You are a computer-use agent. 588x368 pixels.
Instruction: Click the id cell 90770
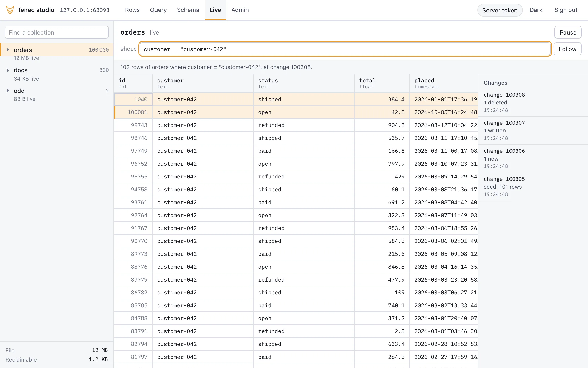tap(133, 241)
